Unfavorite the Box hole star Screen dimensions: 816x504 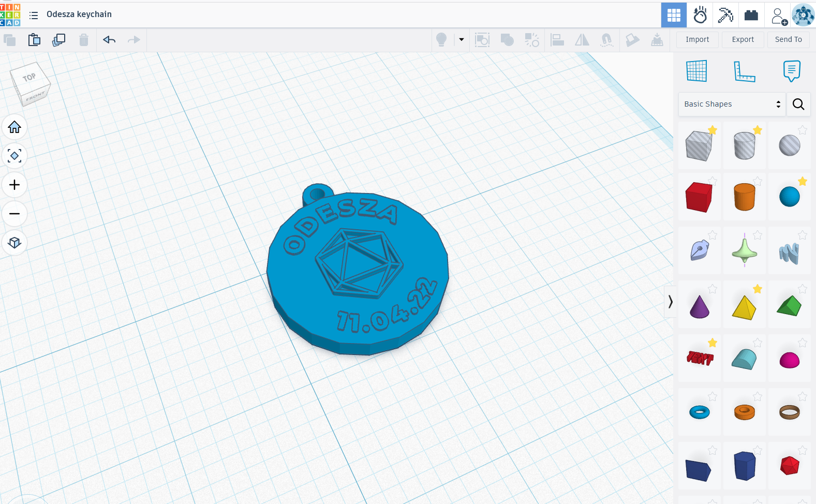(713, 130)
